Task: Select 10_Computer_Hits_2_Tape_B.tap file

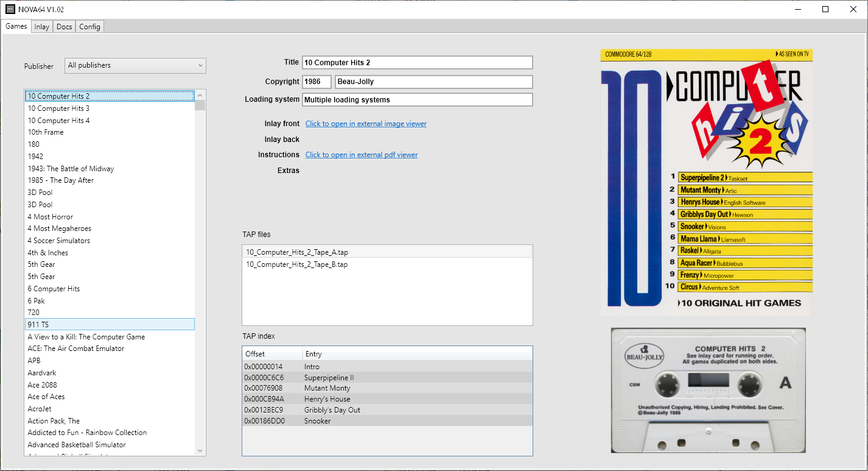Action: (x=387, y=264)
